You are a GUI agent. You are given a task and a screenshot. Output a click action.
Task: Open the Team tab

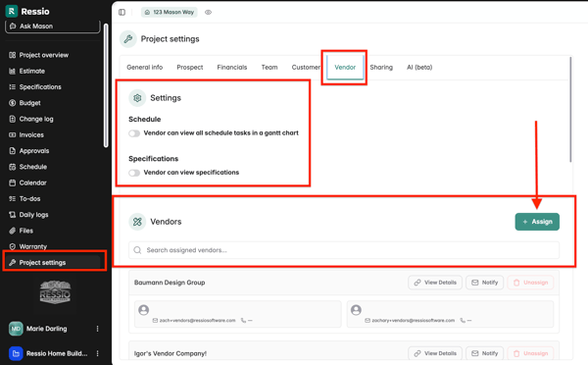pos(269,68)
